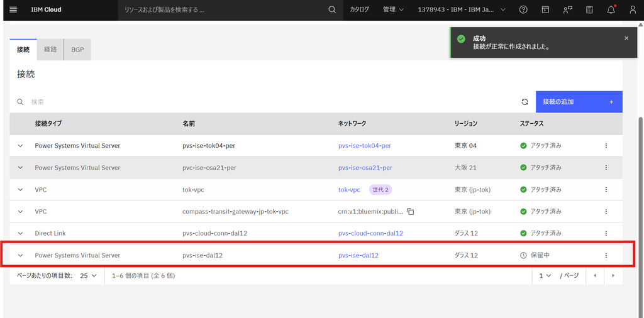Expand the pvc-ise-osa21-per row

coord(20,167)
